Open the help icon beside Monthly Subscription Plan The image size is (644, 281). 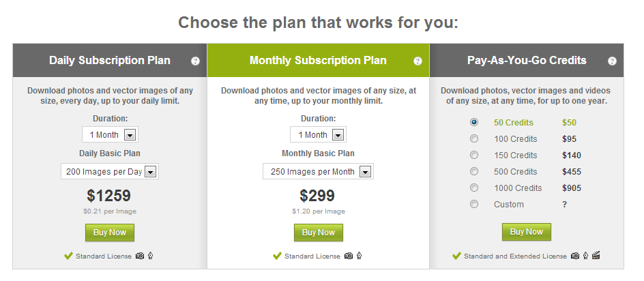pos(418,61)
